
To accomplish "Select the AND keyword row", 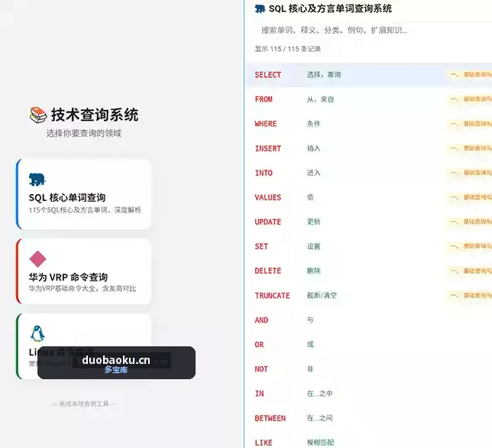I will click(368, 320).
